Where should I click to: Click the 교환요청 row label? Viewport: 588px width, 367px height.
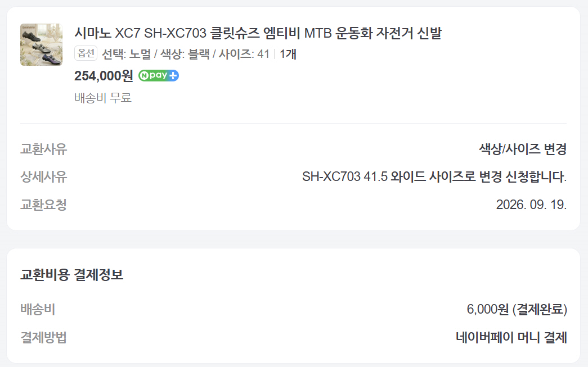[43, 205]
